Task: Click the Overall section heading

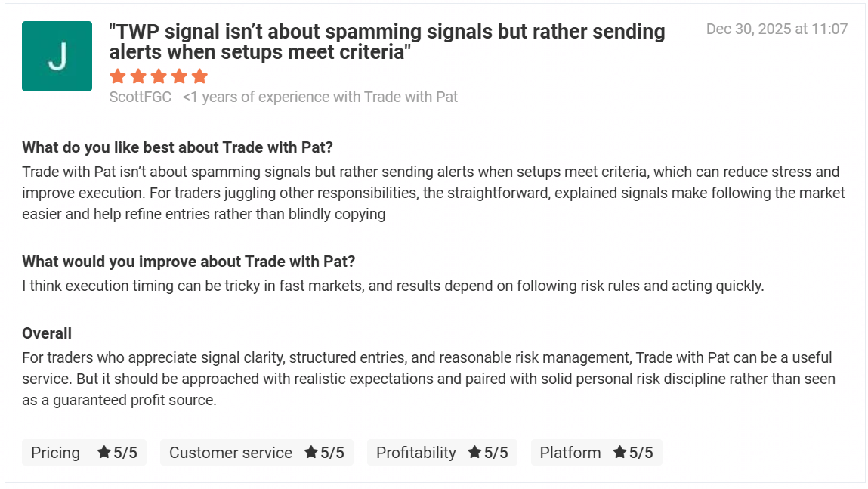Action: [x=47, y=333]
